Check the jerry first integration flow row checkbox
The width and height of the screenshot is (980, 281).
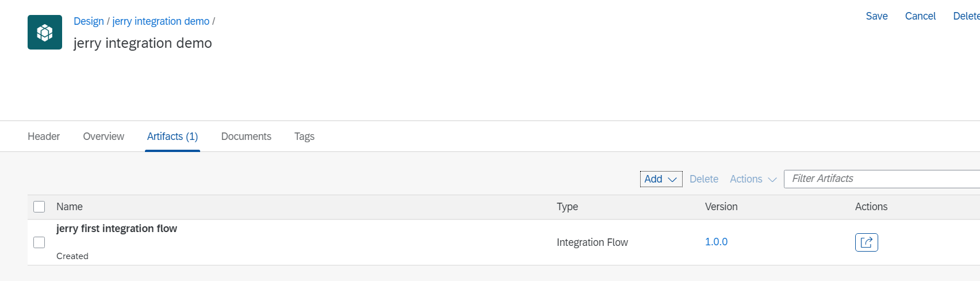[39, 242]
